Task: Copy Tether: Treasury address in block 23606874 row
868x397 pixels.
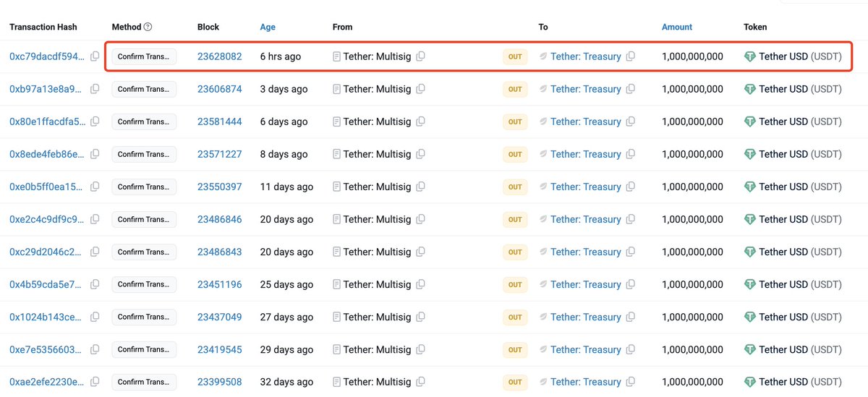Action: coord(631,89)
